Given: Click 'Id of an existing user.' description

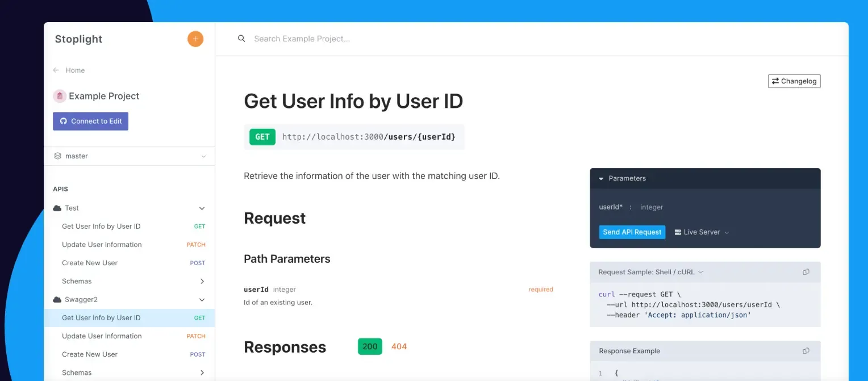Looking at the screenshot, I should click(x=278, y=303).
